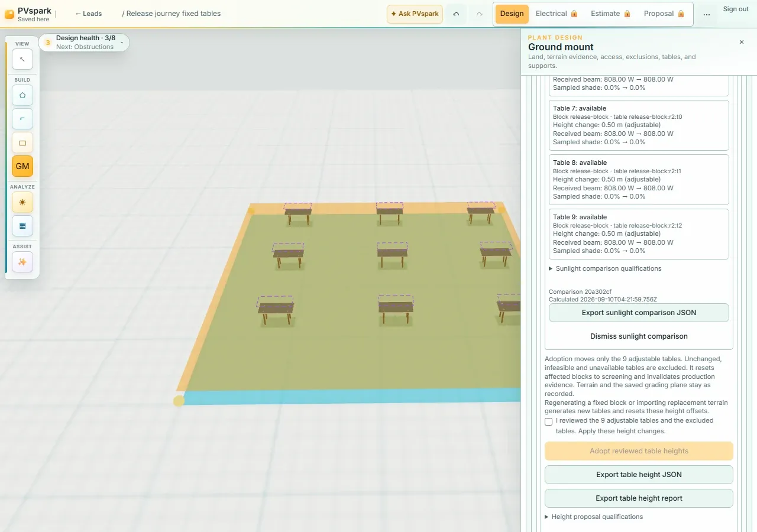Screen dimensions: 757x532
Task: Export table height report
Action: point(639,498)
